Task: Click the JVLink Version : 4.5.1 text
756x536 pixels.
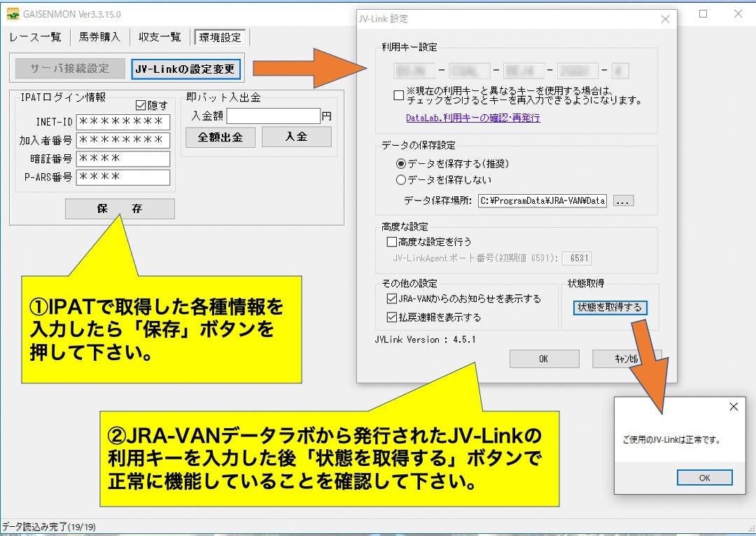Action: click(x=426, y=339)
